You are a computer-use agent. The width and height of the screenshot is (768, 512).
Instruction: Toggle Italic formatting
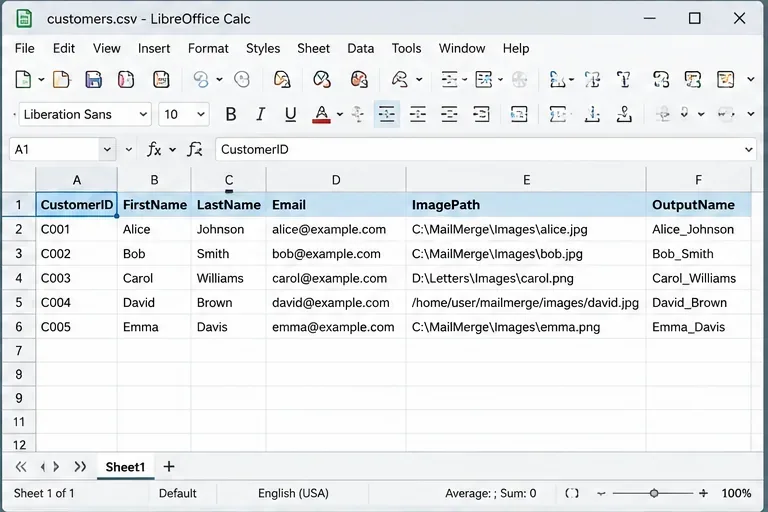tap(261, 114)
